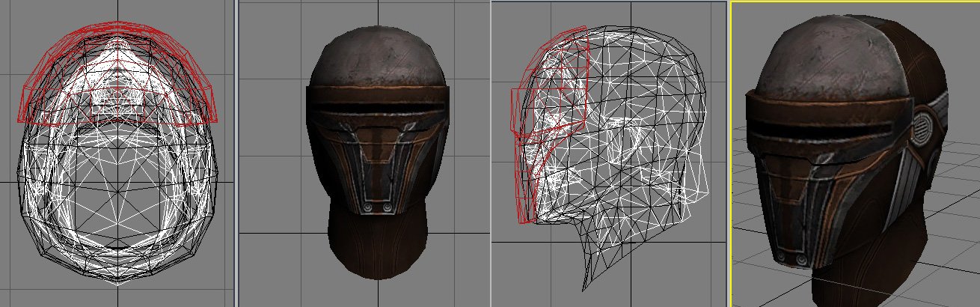Activate the front-view textured helmet viewport
Viewport: 980px width, 307px height.
tap(364, 153)
